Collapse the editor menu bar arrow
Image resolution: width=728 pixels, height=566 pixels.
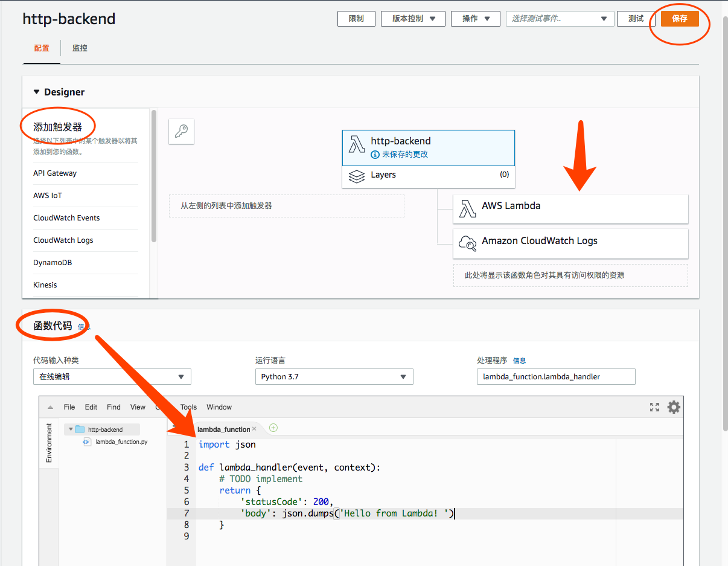50,407
